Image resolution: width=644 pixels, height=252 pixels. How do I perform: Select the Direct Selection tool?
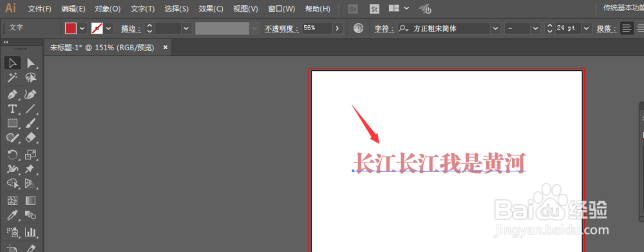(31, 63)
